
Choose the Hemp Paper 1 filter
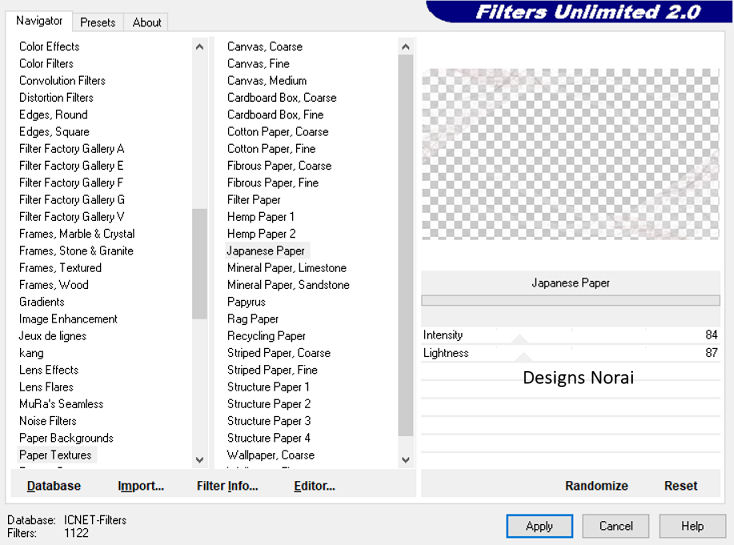pos(261,216)
